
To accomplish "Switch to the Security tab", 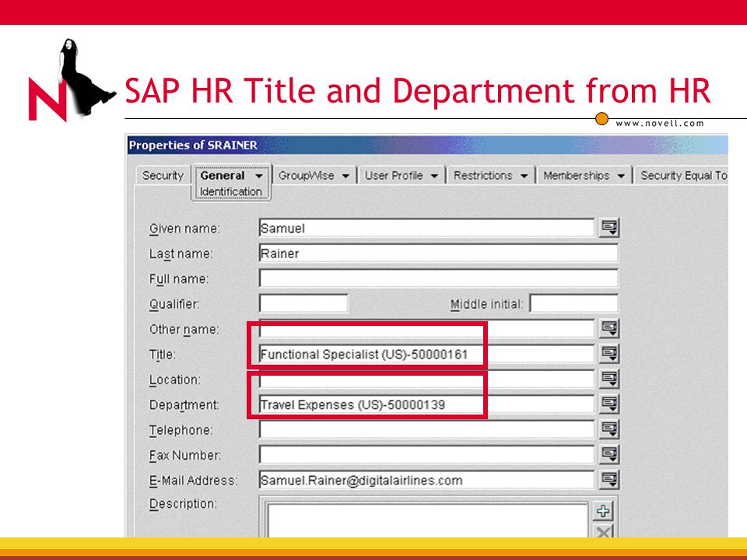I will pos(163,176).
